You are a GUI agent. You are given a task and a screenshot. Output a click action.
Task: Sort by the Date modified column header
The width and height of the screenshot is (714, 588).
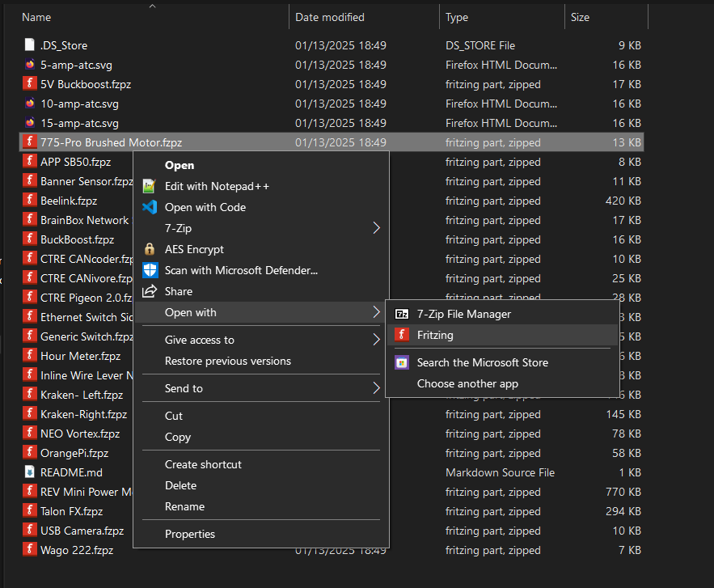click(330, 17)
